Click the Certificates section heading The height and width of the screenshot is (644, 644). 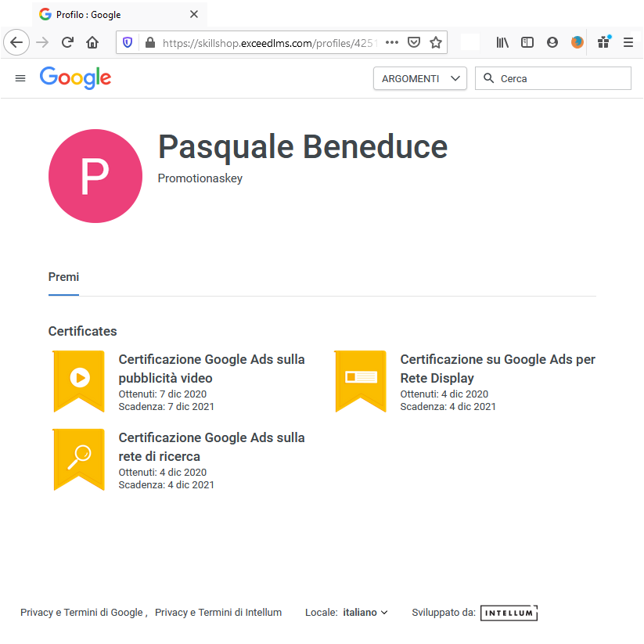pyautogui.click(x=82, y=331)
